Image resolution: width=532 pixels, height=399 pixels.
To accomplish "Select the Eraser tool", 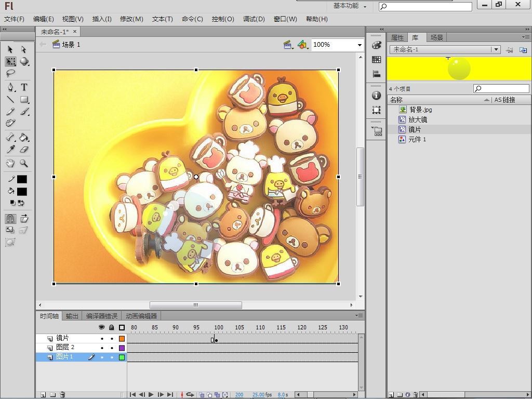I will click(24, 149).
